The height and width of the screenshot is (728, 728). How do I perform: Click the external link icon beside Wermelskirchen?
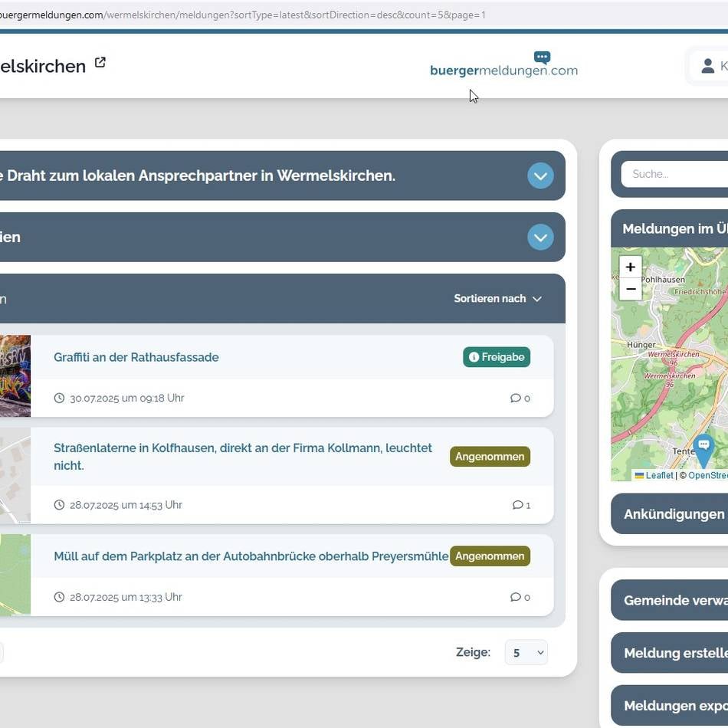pyautogui.click(x=100, y=63)
